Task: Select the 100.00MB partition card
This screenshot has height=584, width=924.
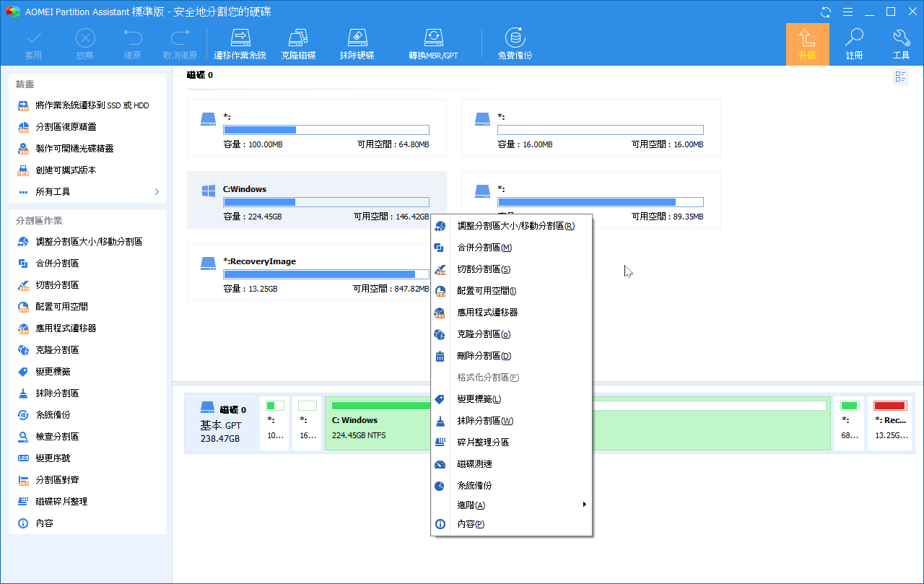Action: pos(316,128)
